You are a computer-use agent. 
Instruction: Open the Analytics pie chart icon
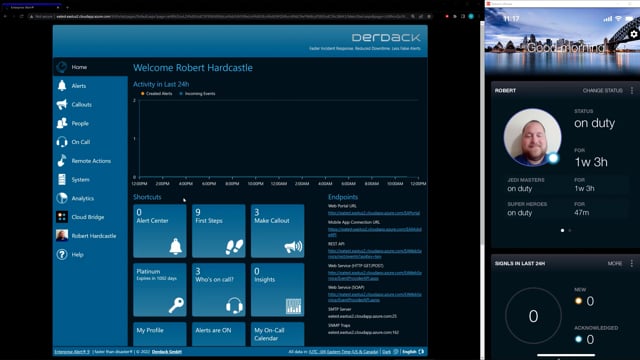click(62, 198)
